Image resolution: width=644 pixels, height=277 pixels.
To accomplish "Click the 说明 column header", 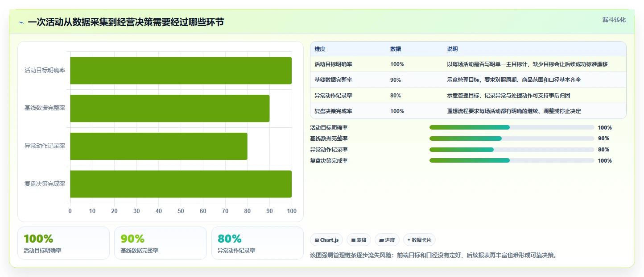I will (453, 49).
